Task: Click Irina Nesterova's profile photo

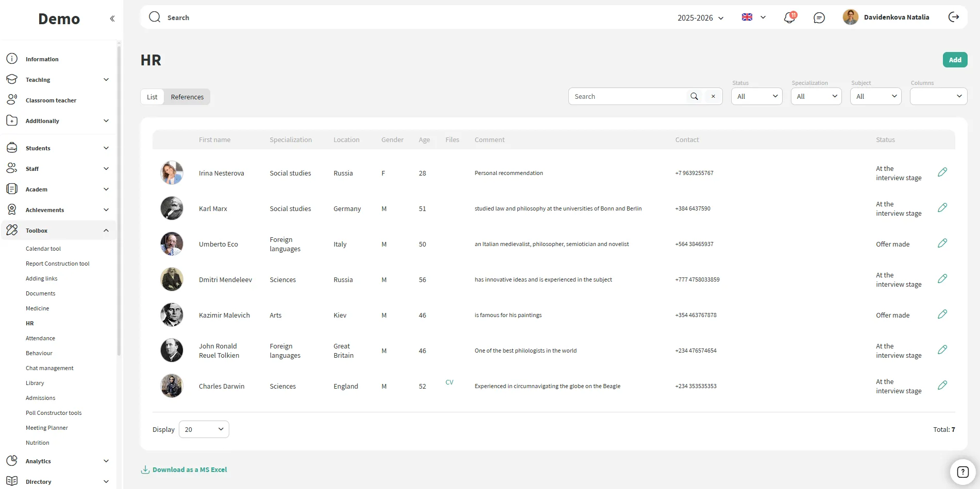Action: pyautogui.click(x=172, y=173)
